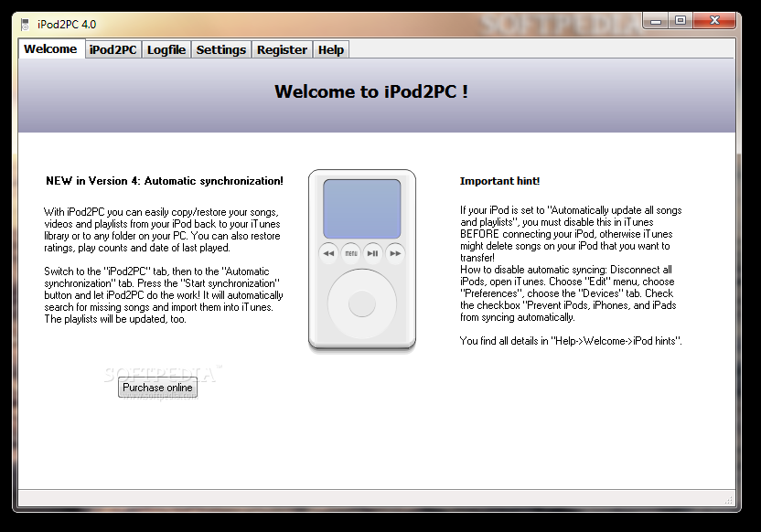Select the Logfile tab

coord(166,50)
